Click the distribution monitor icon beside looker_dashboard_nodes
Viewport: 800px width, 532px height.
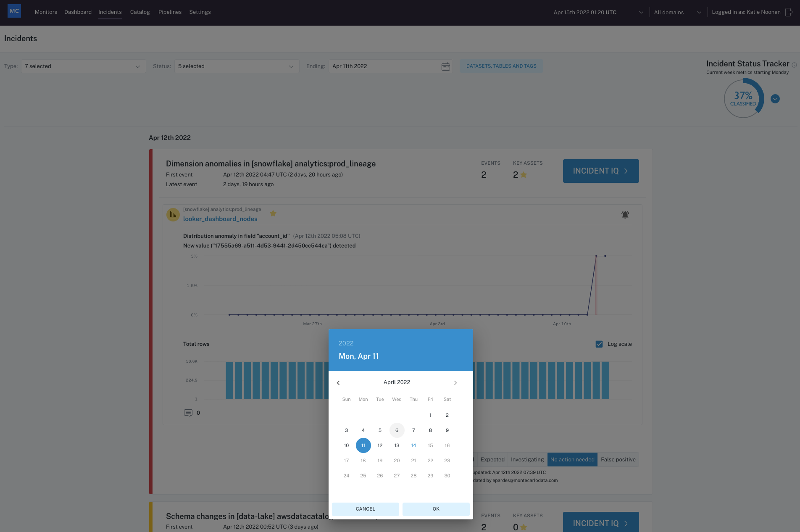[173, 215]
